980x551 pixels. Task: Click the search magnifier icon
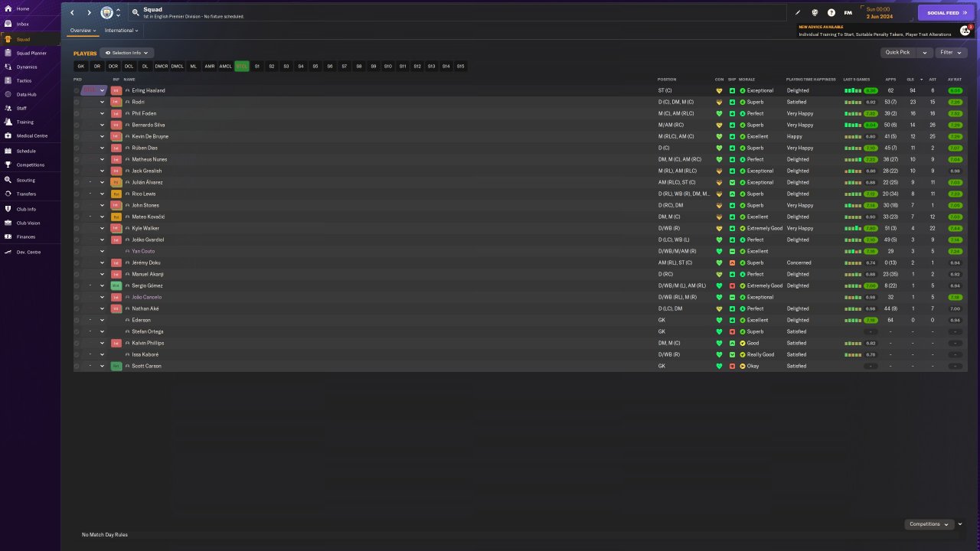(x=136, y=13)
